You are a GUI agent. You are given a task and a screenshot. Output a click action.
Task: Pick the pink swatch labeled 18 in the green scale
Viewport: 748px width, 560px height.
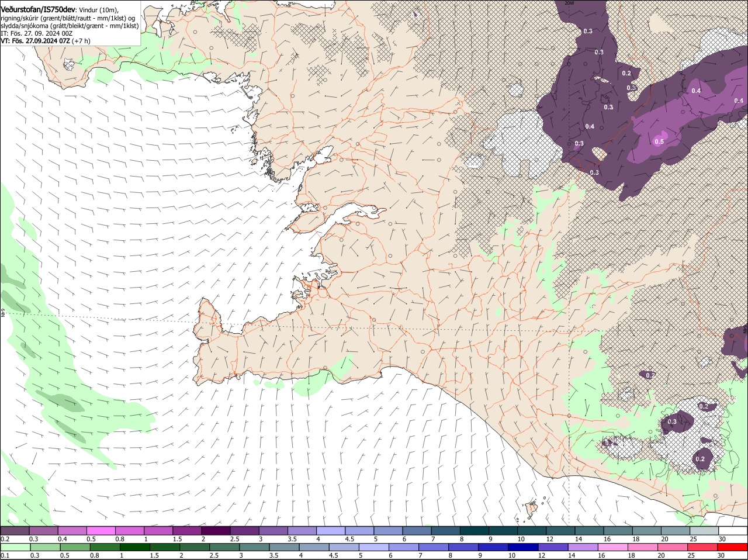click(x=642, y=547)
